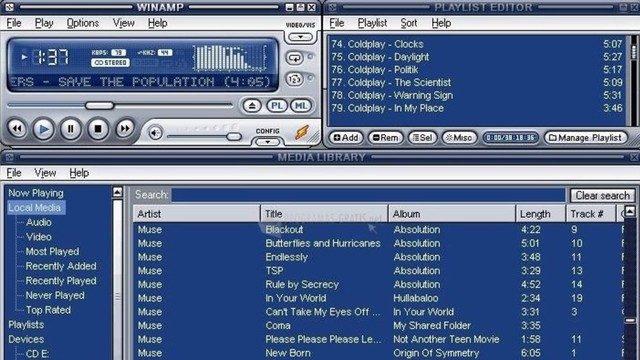Click the song position seek slider
Viewport: 640px width, 360px height.
tap(120, 106)
